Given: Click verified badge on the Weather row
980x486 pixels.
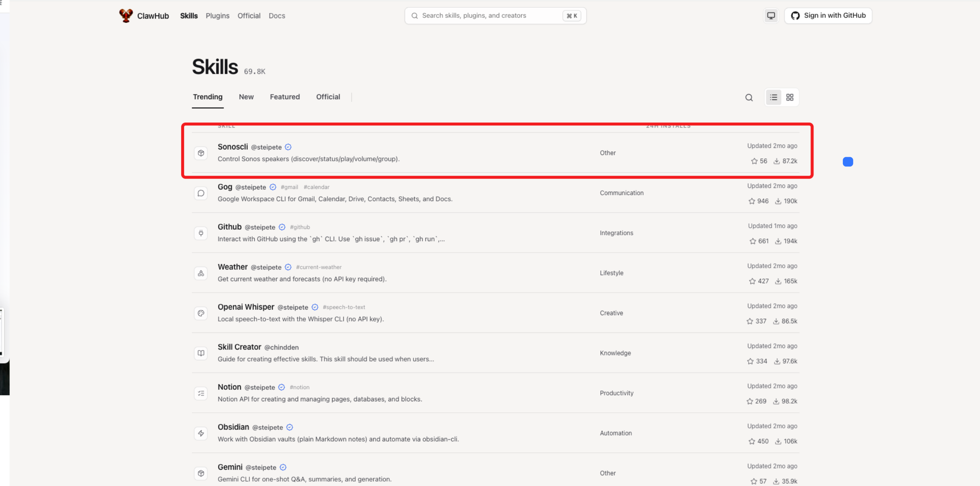Looking at the screenshot, I should (288, 267).
